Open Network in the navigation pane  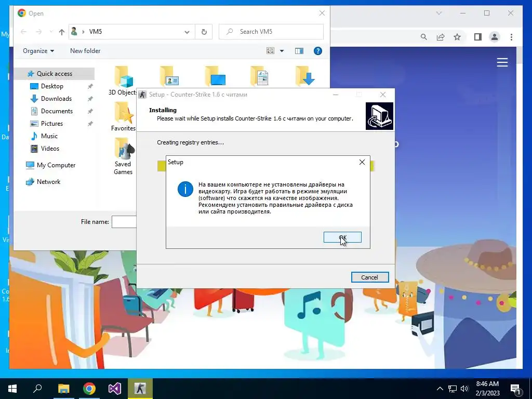(48, 182)
